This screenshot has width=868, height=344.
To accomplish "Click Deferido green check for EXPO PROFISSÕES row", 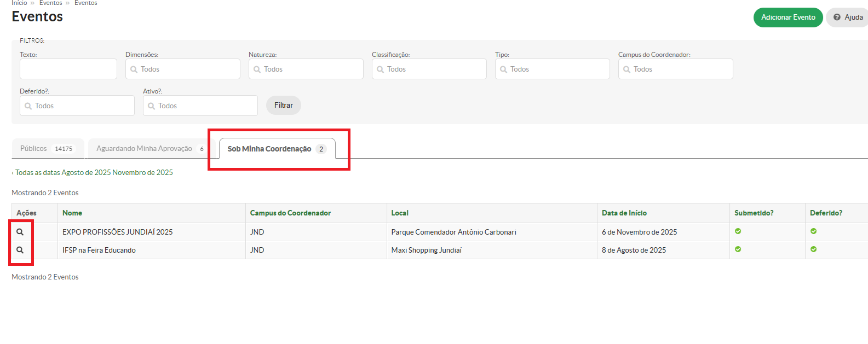I will pyautogui.click(x=813, y=231).
